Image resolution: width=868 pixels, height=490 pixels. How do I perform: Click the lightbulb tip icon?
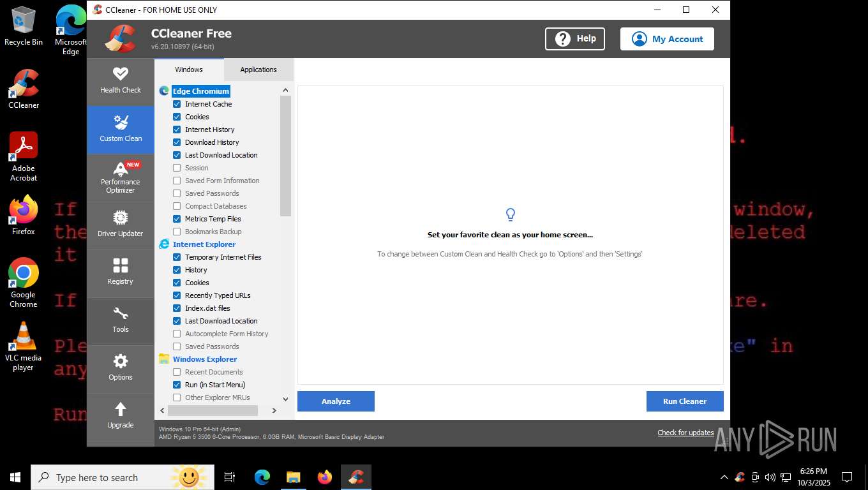510,214
